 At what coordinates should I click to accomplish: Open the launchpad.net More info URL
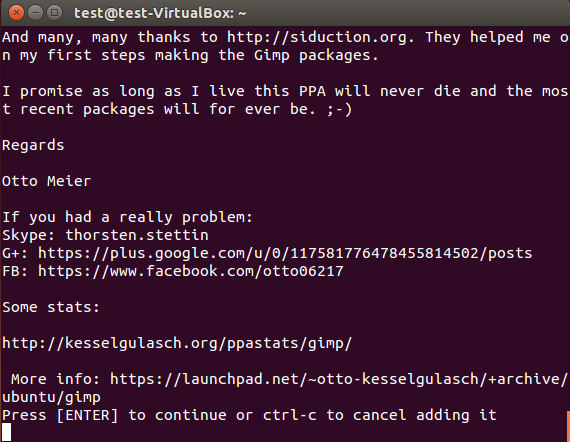tap(338, 379)
